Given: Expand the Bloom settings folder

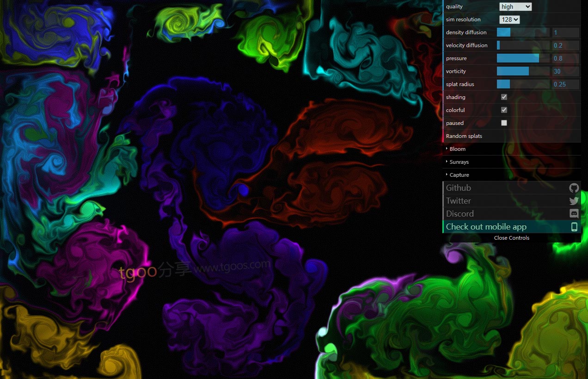Looking at the screenshot, I should [458, 149].
